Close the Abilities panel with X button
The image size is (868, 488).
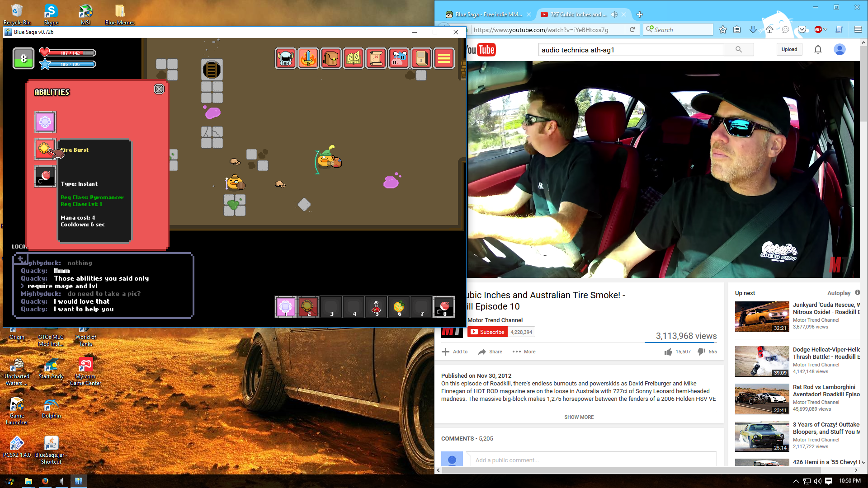click(x=159, y=89)
